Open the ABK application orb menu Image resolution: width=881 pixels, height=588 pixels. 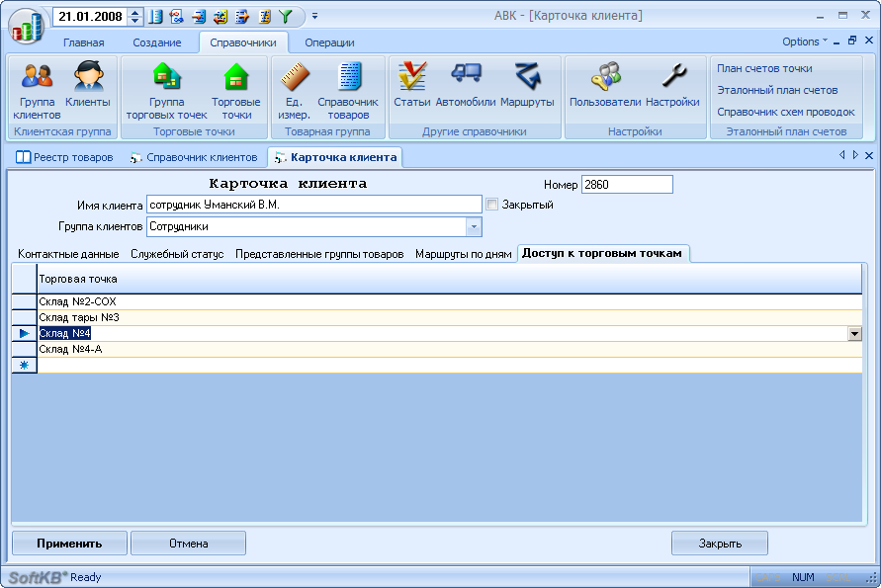tap(26, 26)
